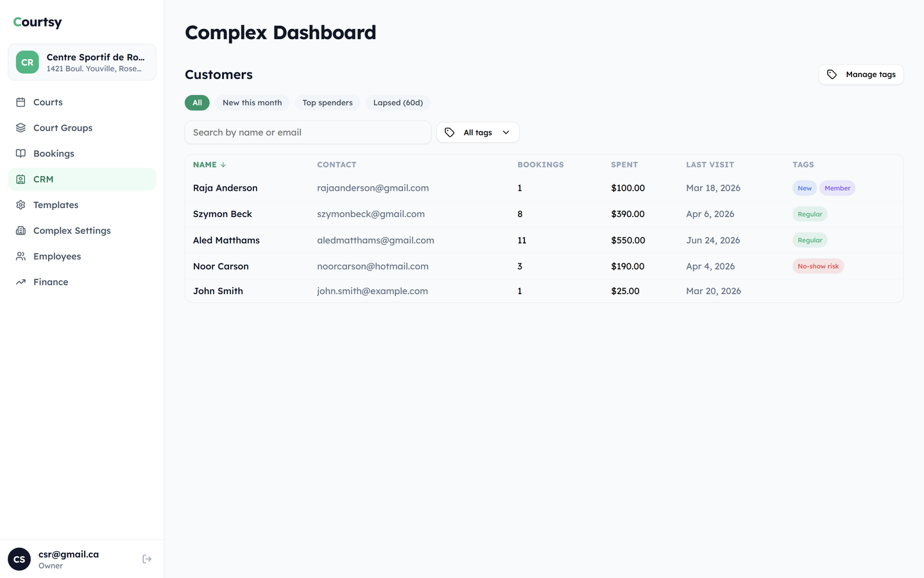924x578 pixels.
Task: Expand the All tags dropdown chevron
Action: [506, 132]
